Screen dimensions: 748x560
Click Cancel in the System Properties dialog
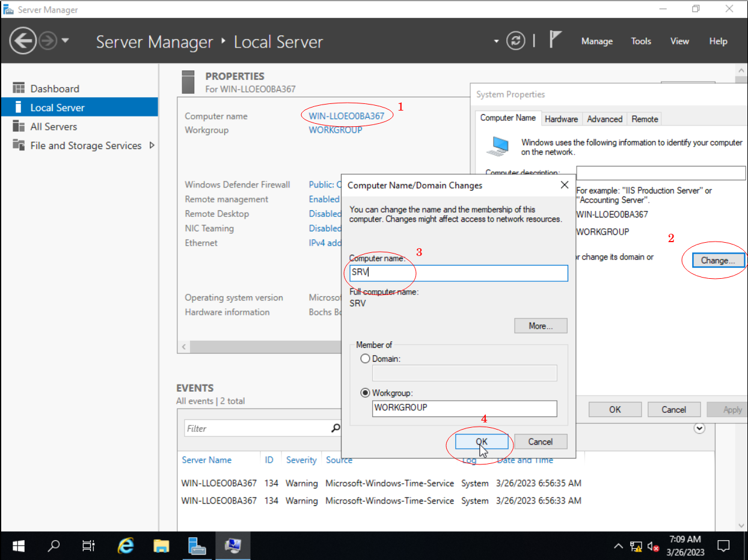pos(674,409)
